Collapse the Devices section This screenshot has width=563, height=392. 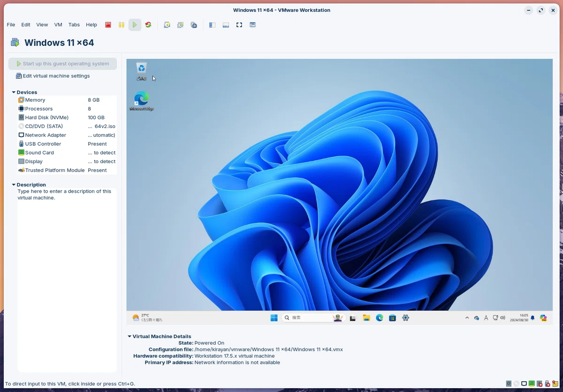click(x=14, y=92)
